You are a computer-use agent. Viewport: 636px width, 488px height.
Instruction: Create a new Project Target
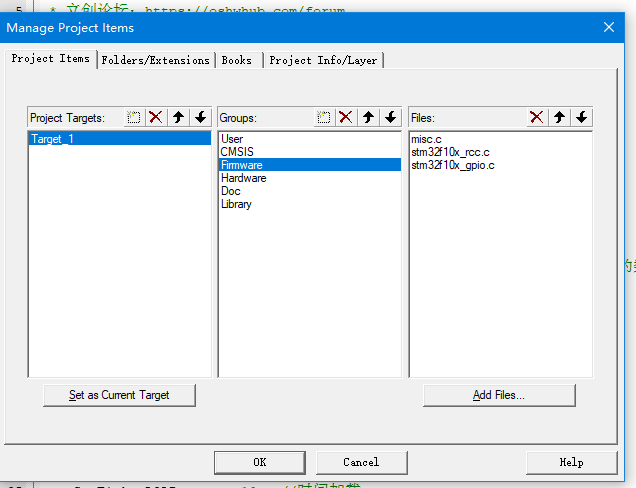[133, 118]
